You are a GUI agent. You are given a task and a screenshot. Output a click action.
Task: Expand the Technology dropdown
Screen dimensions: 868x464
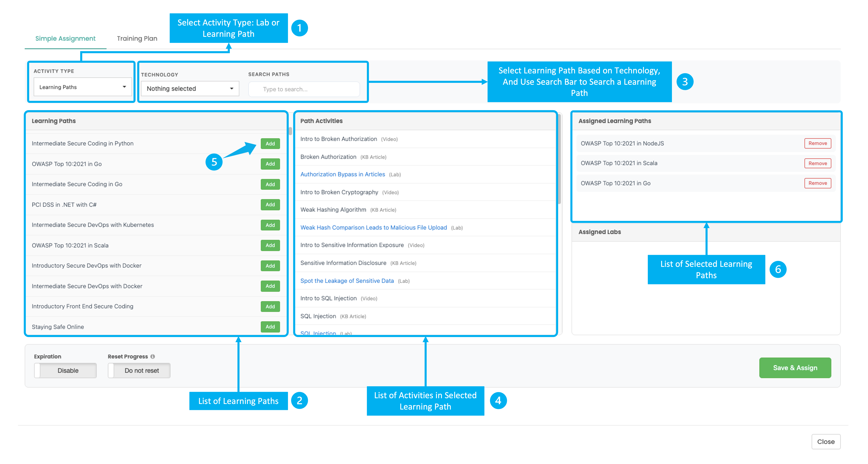click(190, 89)
